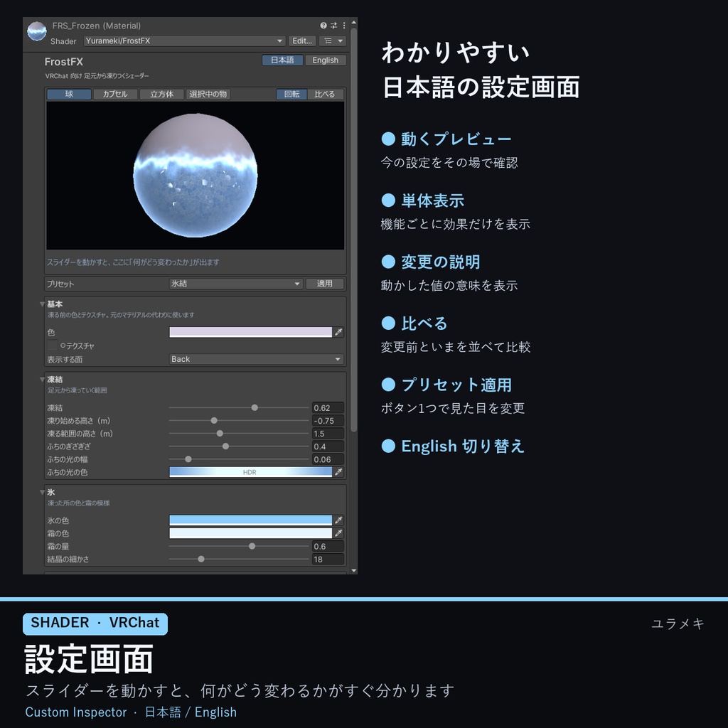Switch inspector language to English
The width and height of the screenshot is (728, 728).
(x=325, y=60)
